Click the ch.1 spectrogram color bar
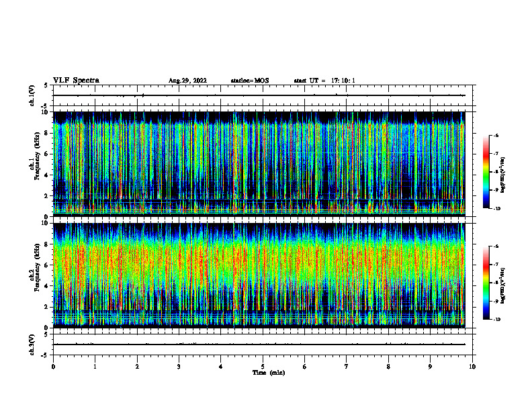The width and height of the screenshot is (532, 411). (x=486, y=172)
